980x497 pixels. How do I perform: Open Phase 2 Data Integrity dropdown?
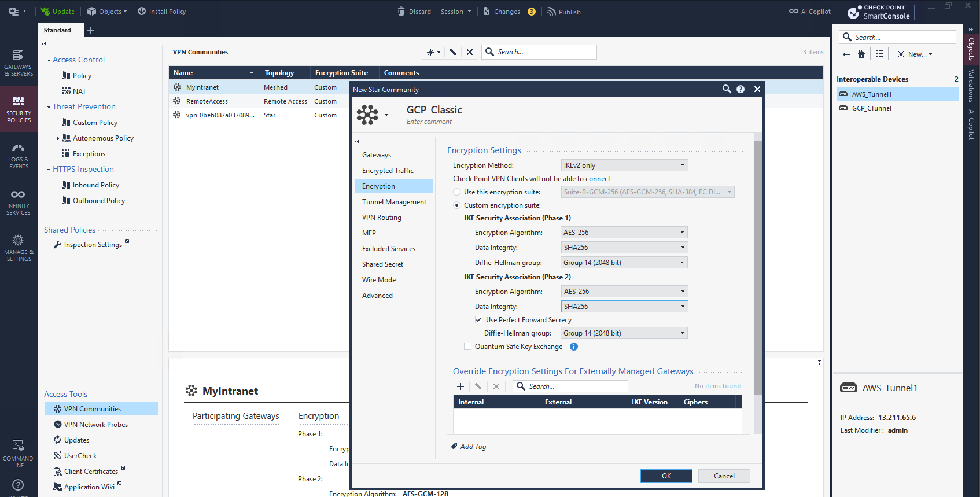(x=624, y=307)
